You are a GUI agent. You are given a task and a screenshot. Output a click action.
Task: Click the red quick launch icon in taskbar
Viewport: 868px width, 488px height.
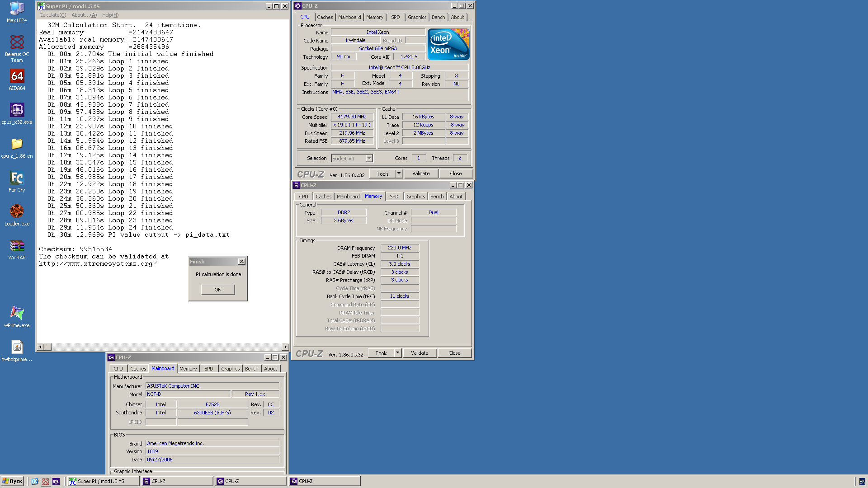point(46,482)
